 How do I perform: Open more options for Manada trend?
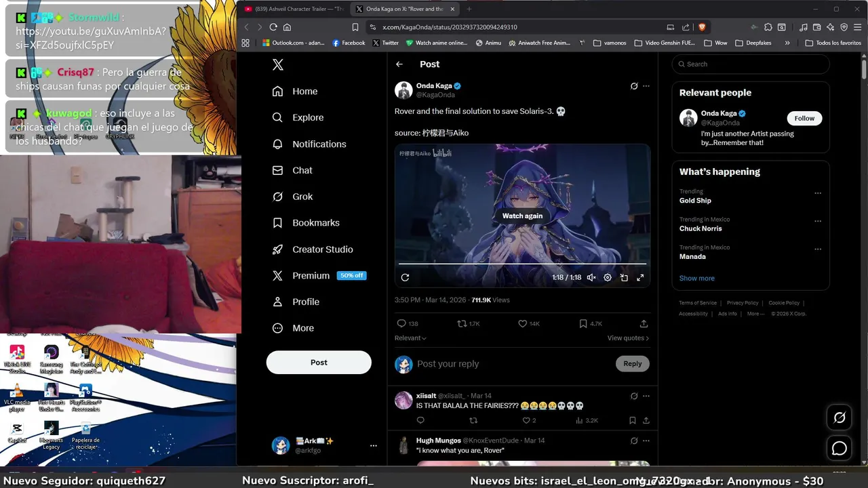click(818, 249)
